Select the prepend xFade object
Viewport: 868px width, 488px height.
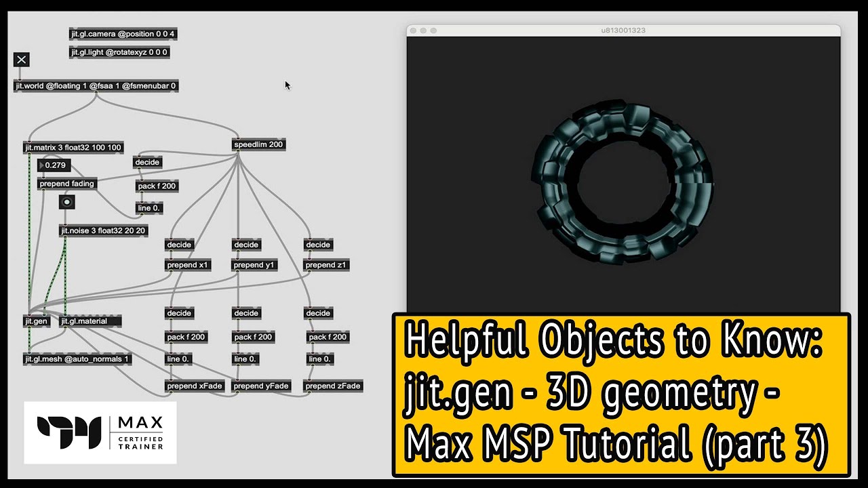195,386
